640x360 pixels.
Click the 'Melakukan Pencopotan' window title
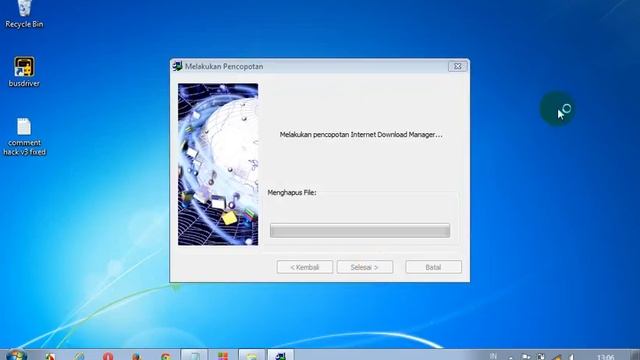[x=224, y=67]
